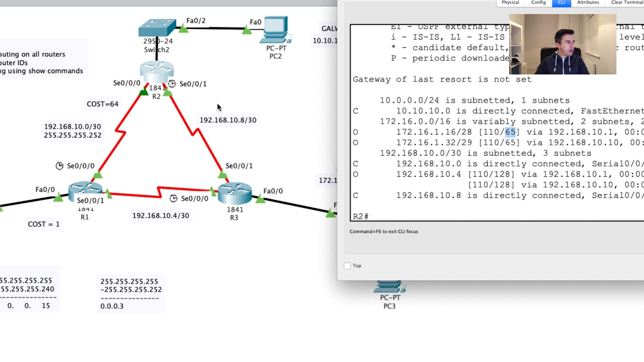
Task: Open the Attributes tab
Action: [x=588, y=3]
